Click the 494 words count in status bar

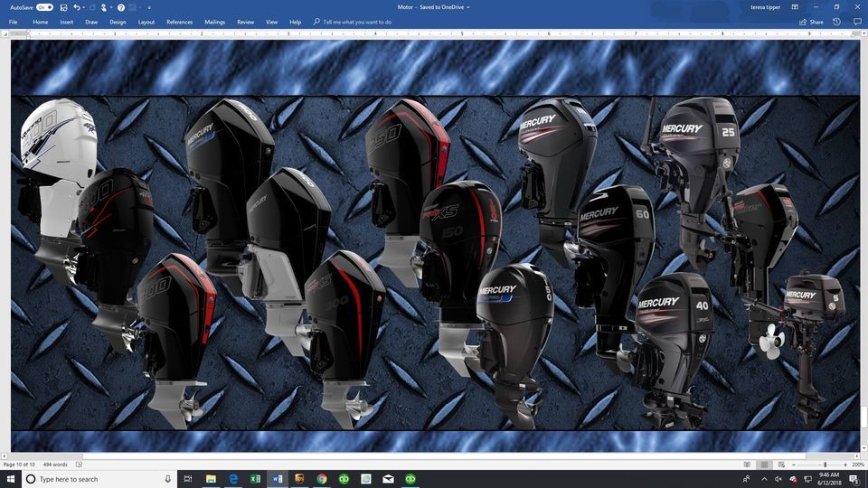coord(55,465)
